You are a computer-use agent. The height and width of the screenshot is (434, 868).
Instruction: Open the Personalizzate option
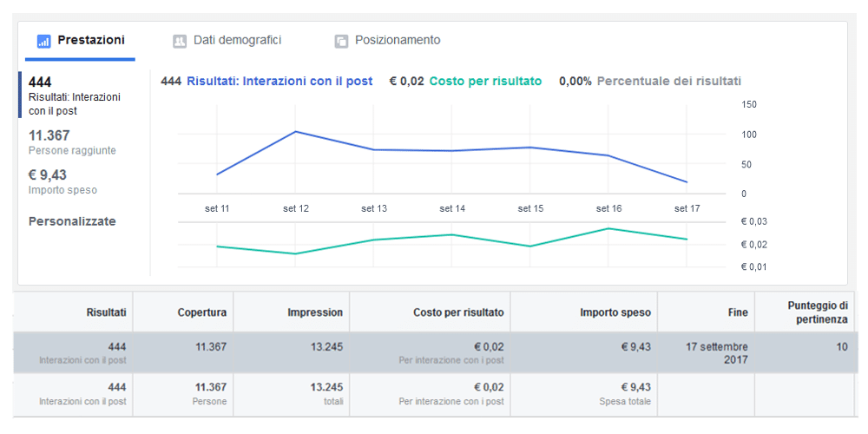click(x=72, y=221)
